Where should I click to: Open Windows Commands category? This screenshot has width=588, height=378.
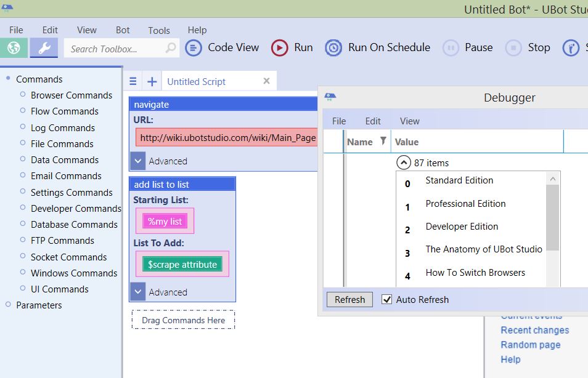[74, 273]
